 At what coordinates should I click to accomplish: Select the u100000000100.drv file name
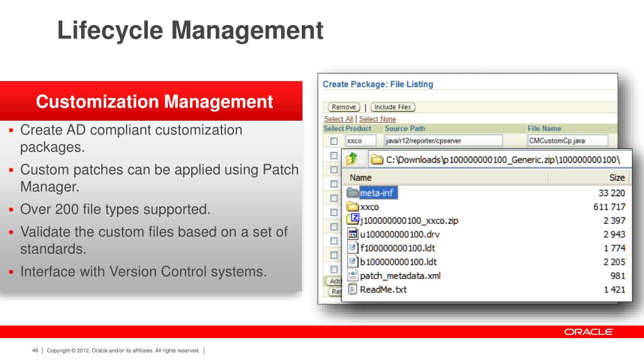pos(399,234)
